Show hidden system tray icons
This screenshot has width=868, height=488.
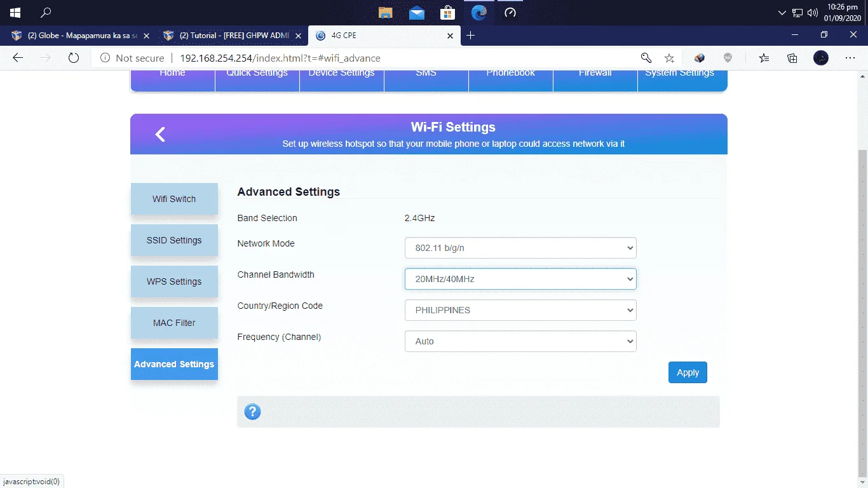click(x=782, y=12)
